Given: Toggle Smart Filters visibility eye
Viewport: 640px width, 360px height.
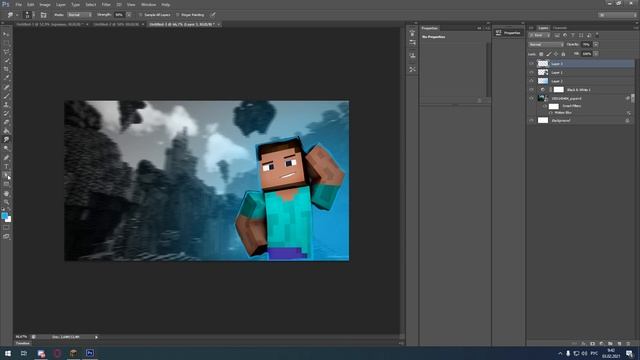Looking at the screenshot, I should pos(544,106).
